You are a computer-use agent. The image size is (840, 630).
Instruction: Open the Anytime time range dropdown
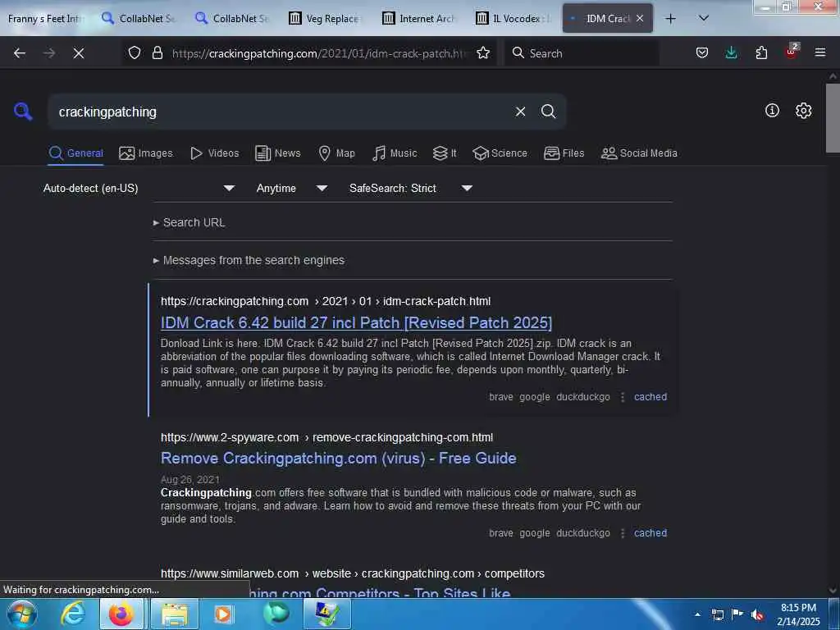click(x=291, y=188)
